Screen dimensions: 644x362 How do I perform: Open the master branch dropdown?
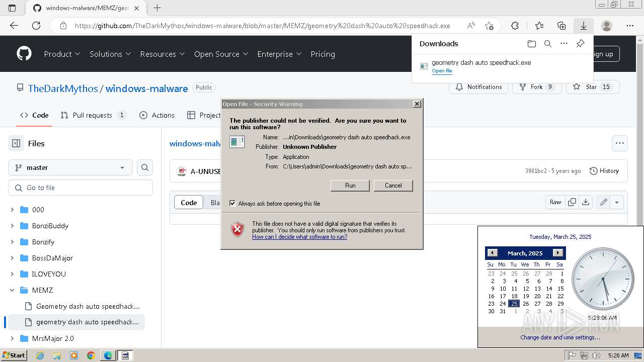pyautogui.click(x=70, y=167)
